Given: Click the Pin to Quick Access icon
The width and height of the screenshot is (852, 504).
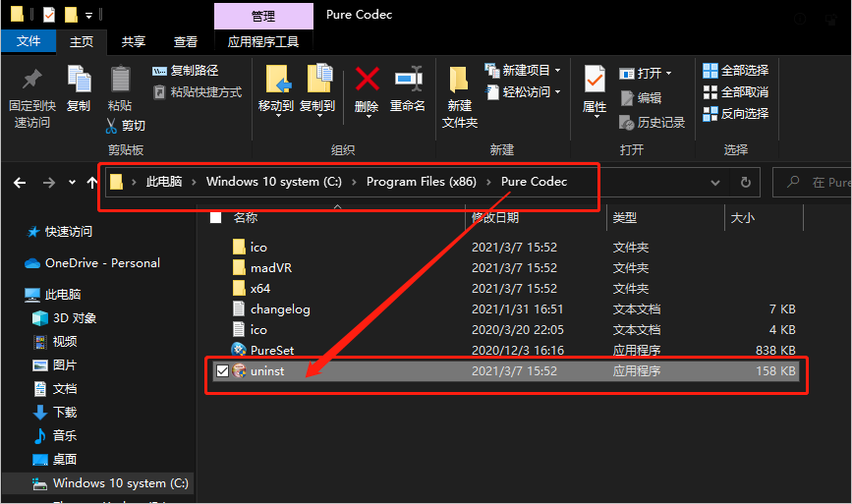Looking at the screenshot, I should [x=32, y=80].
